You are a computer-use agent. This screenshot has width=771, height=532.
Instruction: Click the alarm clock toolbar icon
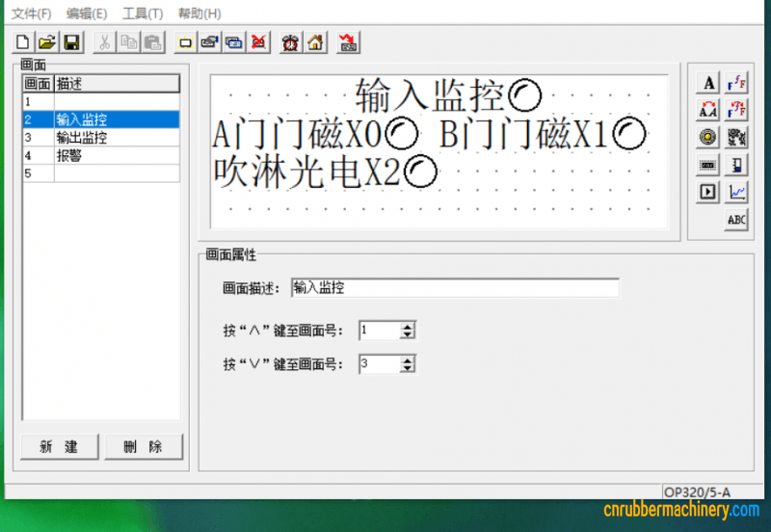click(290, 42)
